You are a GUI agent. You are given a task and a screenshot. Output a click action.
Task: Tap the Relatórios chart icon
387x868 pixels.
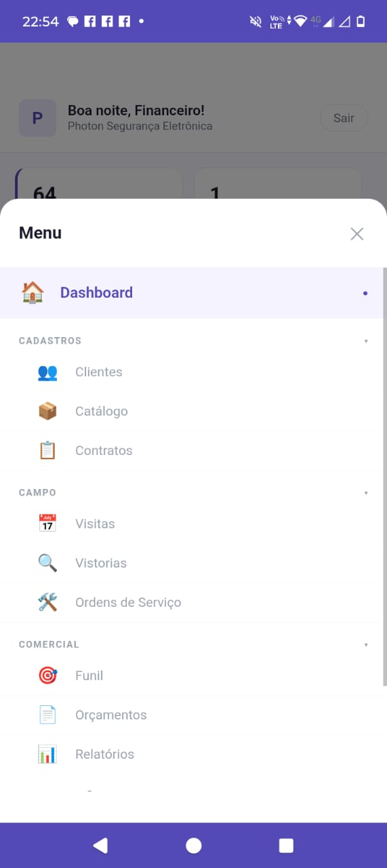coord(47,754)
